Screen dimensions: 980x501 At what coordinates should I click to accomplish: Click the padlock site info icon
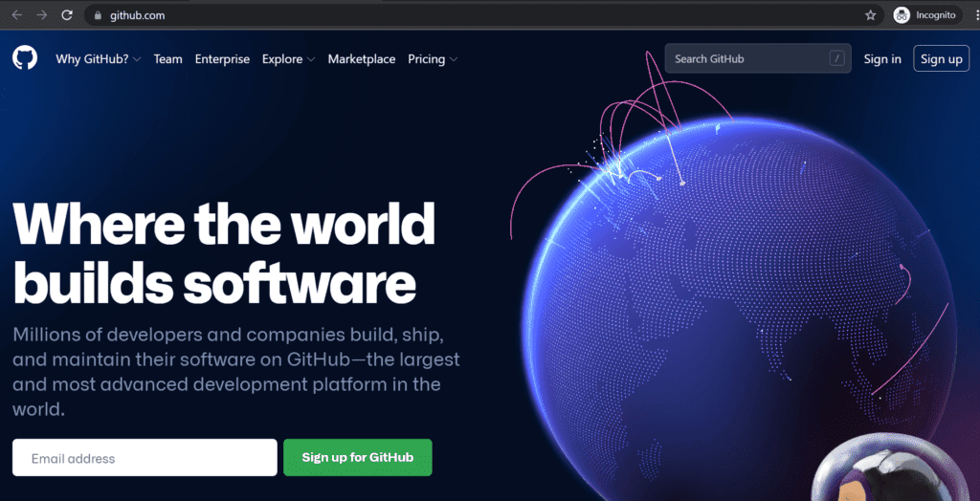coord(97,15)
